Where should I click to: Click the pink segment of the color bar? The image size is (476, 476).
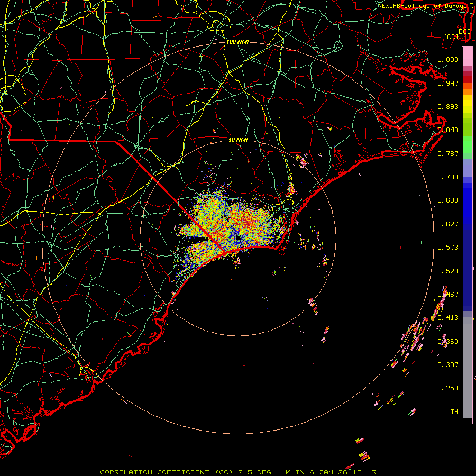click(467, 57)
